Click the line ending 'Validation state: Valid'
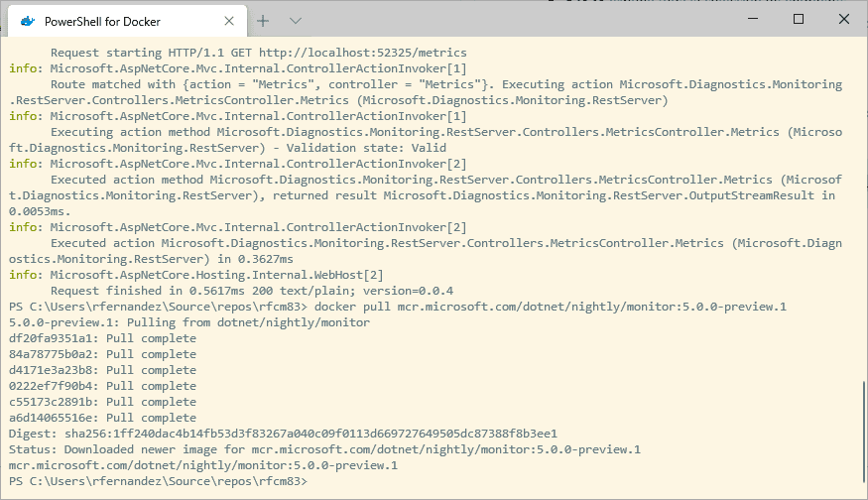Screen dimensions: 868x500 coord(227,148)
